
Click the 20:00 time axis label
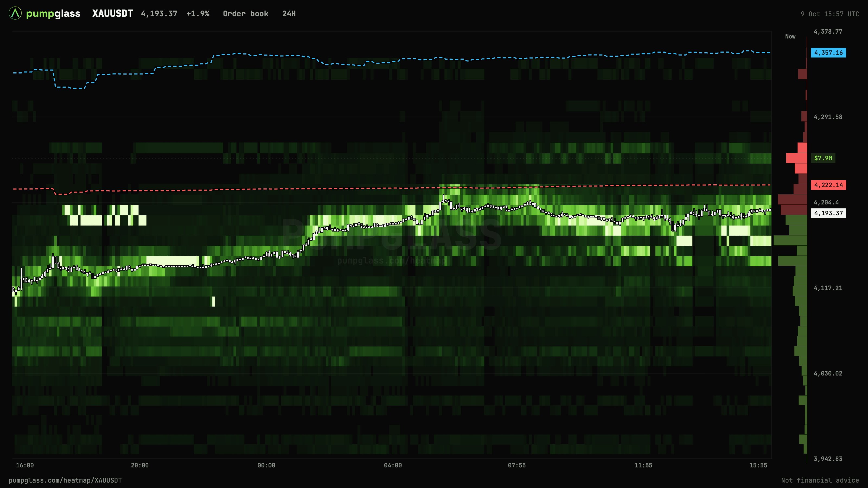pos(140,465)
